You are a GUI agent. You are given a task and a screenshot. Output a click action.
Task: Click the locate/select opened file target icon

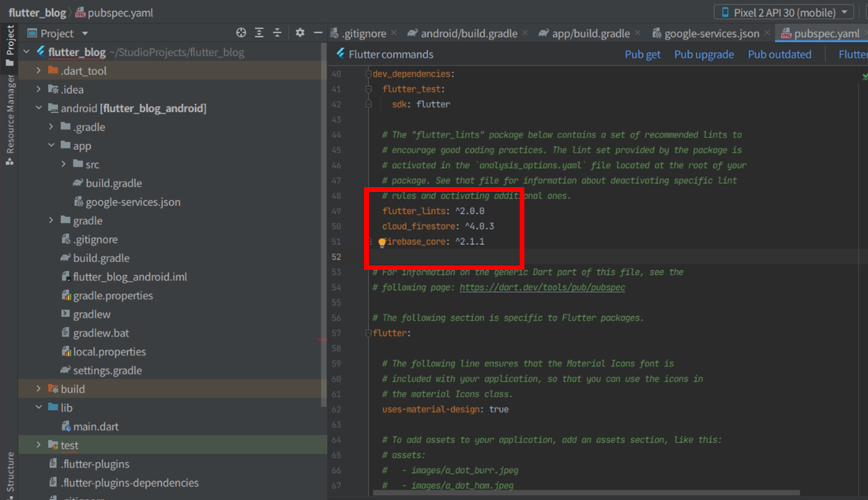point(241,33)
